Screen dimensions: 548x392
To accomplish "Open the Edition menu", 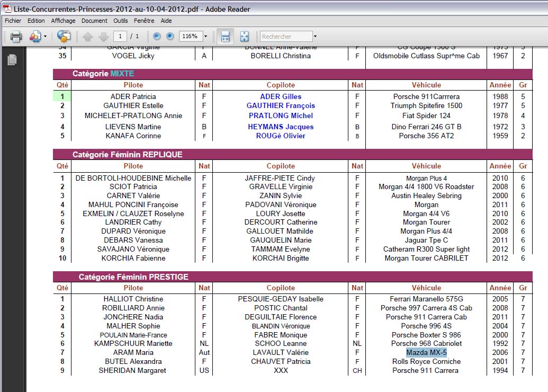I will point(36,21).
